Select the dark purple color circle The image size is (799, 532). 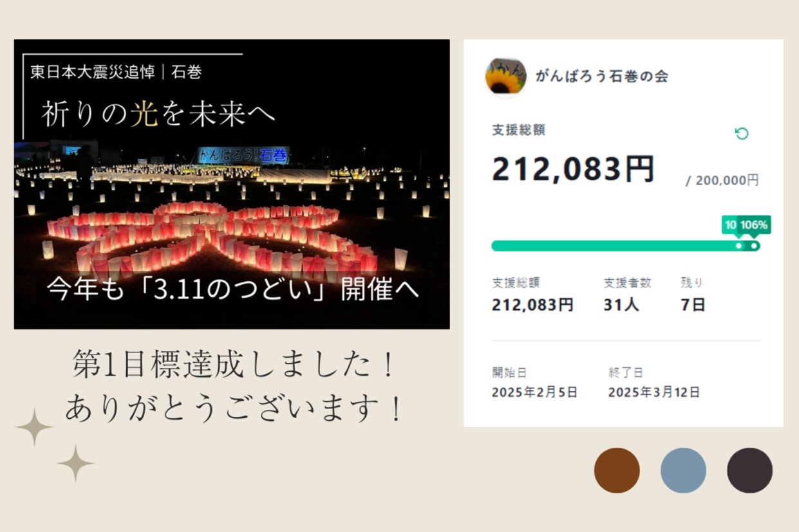tap(749, 470)
